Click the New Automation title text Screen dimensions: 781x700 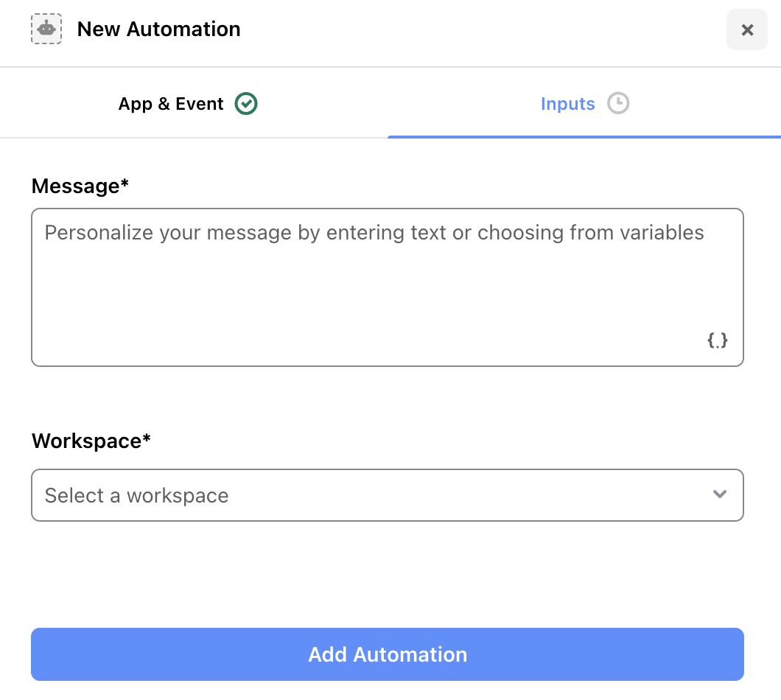coord(159,29)
